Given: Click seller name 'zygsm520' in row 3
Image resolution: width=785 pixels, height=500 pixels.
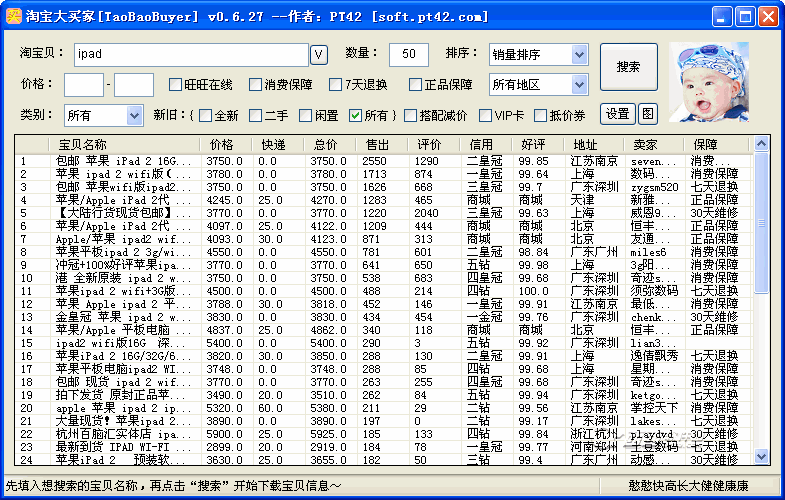Looking at the screenshot, I should click(654, 188).
